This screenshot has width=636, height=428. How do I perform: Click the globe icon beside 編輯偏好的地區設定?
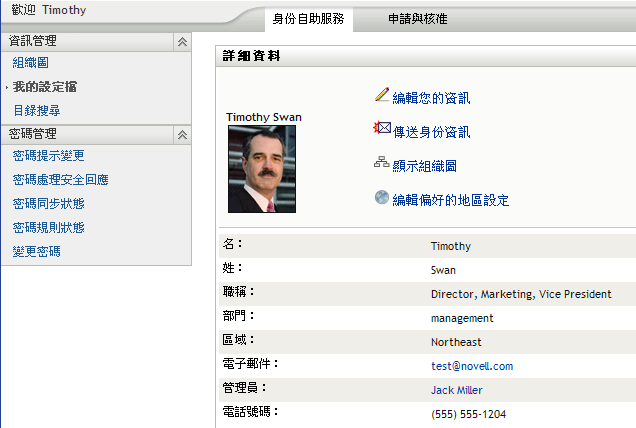tap(382, 198)
